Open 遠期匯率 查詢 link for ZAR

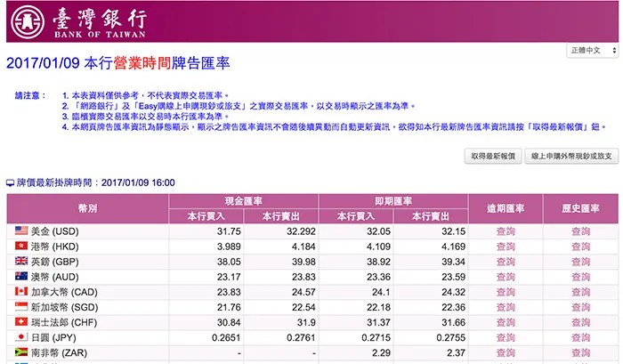(x=506, y=352)
